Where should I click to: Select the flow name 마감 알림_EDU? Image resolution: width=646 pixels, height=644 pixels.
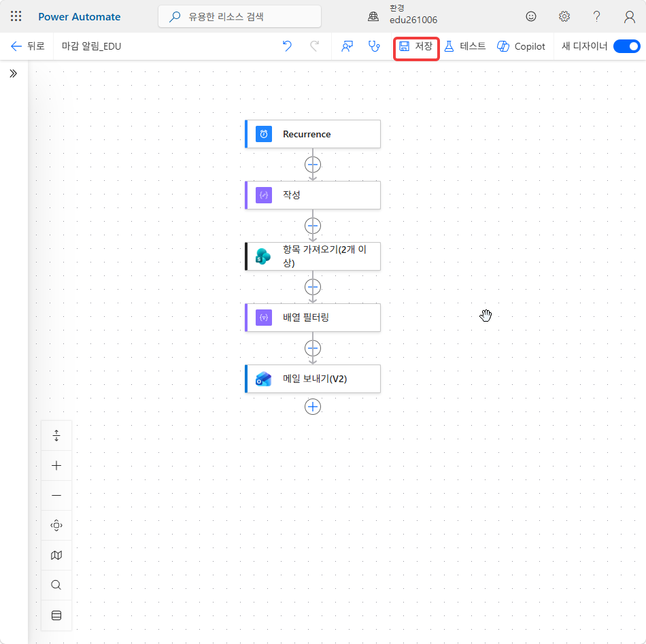tap(92, 46)
